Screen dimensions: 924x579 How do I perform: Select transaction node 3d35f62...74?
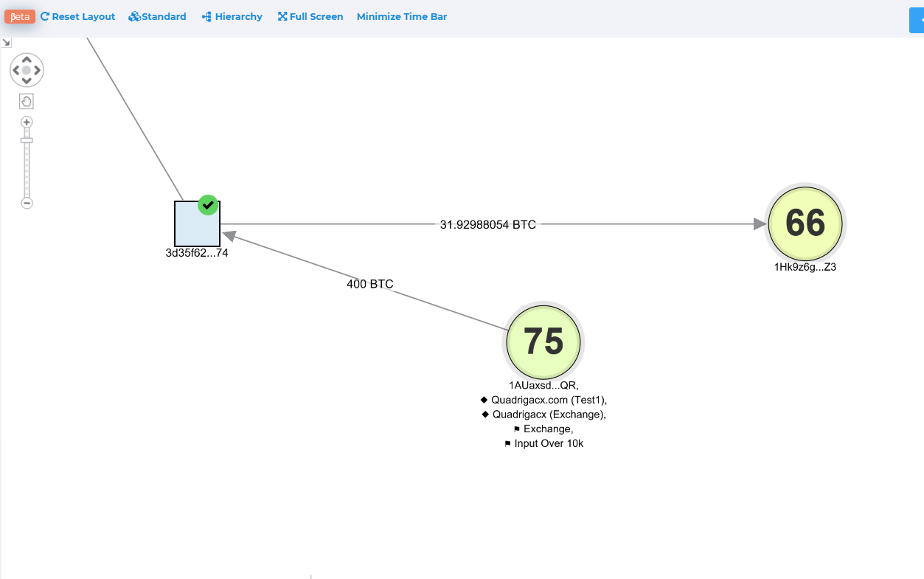click(197, 223)
